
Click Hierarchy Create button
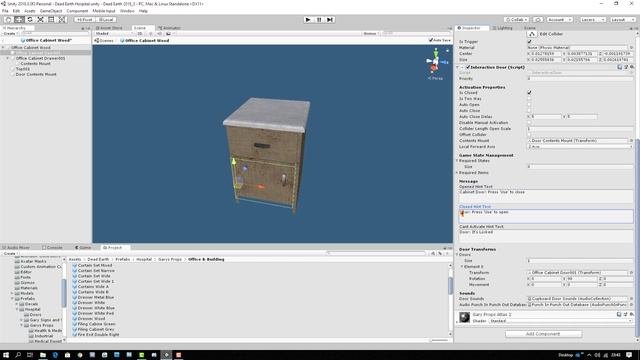point(10,33)
